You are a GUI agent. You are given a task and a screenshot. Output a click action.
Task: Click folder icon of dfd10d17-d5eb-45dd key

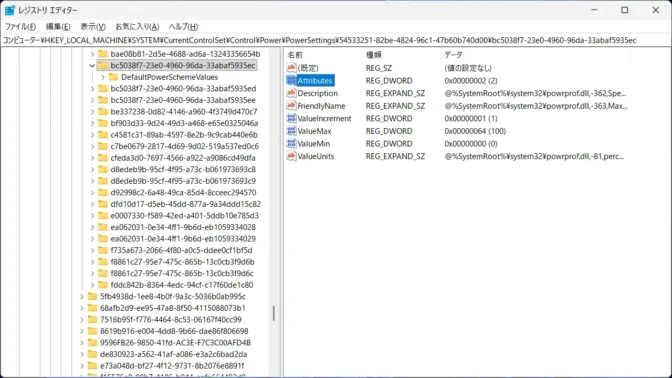103,204
